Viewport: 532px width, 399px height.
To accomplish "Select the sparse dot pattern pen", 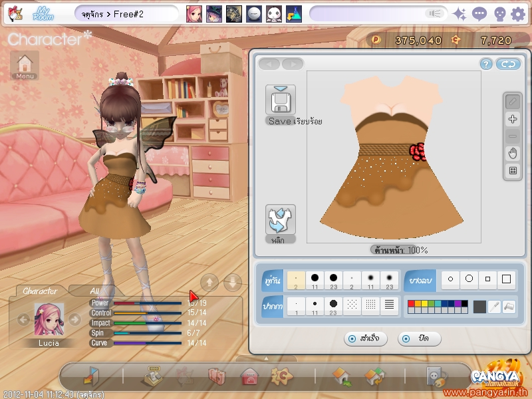I will point(352,307).
